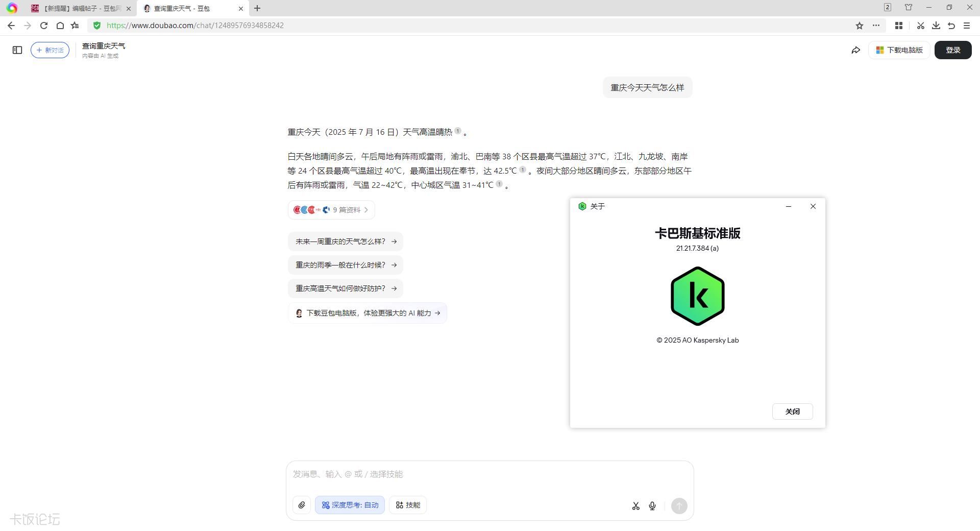
Task: Go forward in browser history
Action: (x=27, y=26)
